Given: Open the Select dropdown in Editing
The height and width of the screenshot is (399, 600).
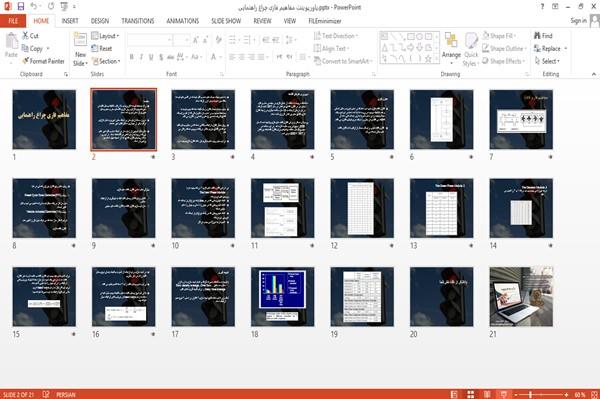Looking at the screenshot, I should tap(547, 61).
